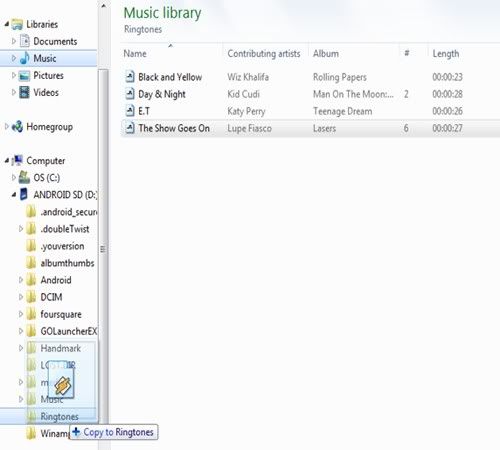The width and height of the screenshot is (500, 450).
Task: Expand the foursquare folder node
Action: 21,314
